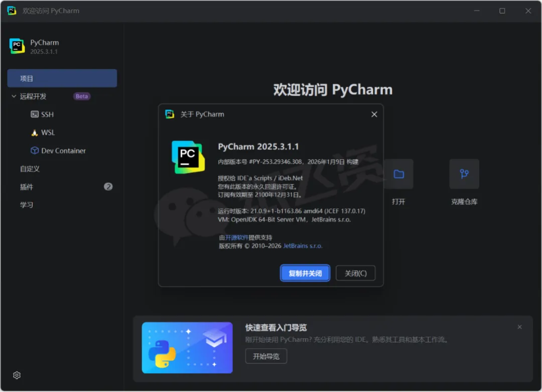Click the PyCharm logo in the About dialog

point(188,157)
